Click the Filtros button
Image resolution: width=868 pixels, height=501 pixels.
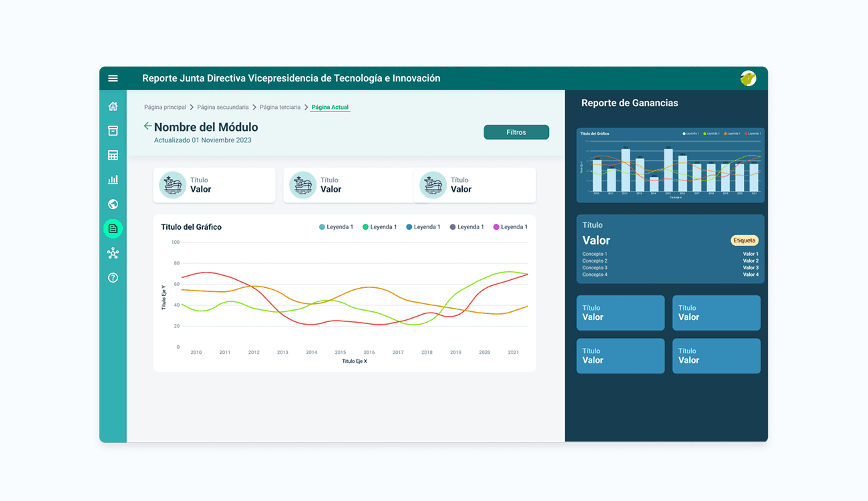516,132
